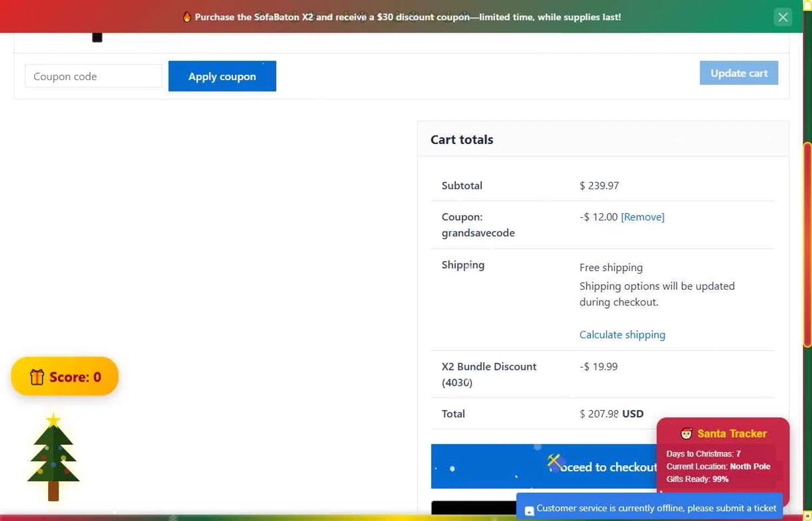Click the Cart totals heading
Screen dimensions: 812x521
point(462,140)
